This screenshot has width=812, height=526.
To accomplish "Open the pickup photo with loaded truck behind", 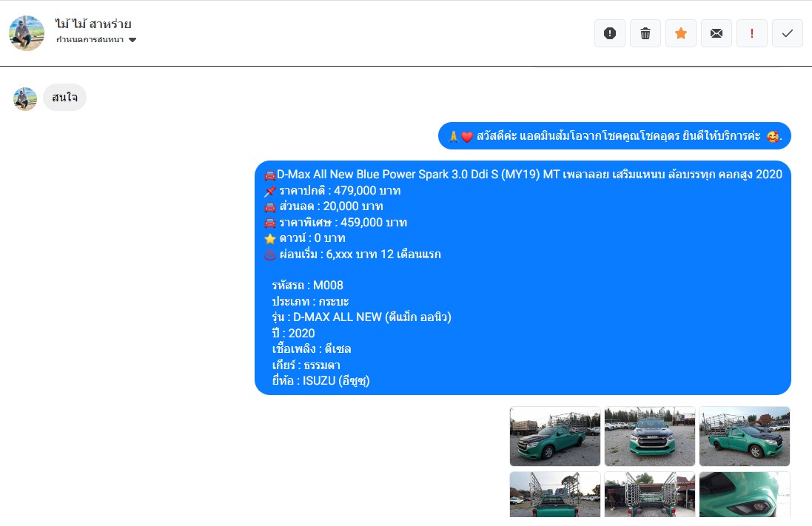I will [555, 436].
